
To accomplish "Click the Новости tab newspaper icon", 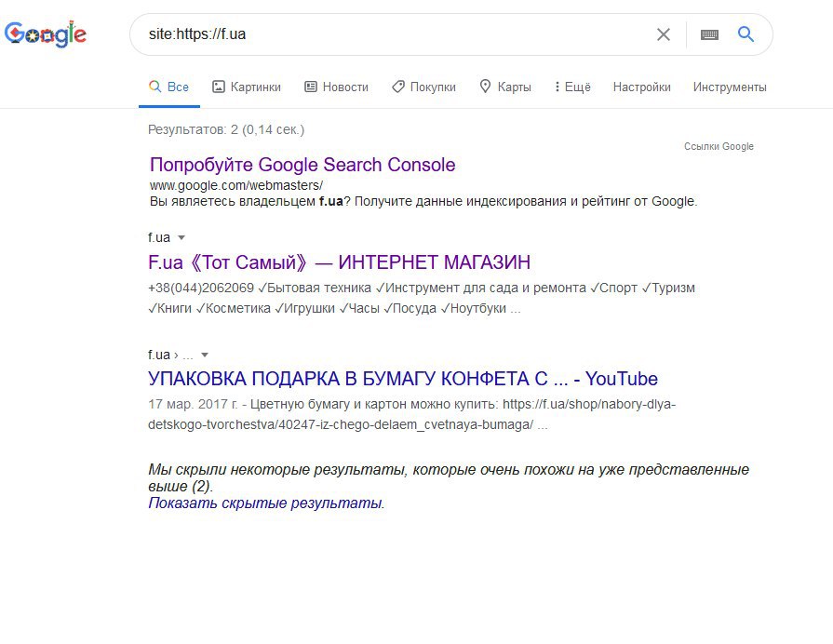I will pos(311,87).
